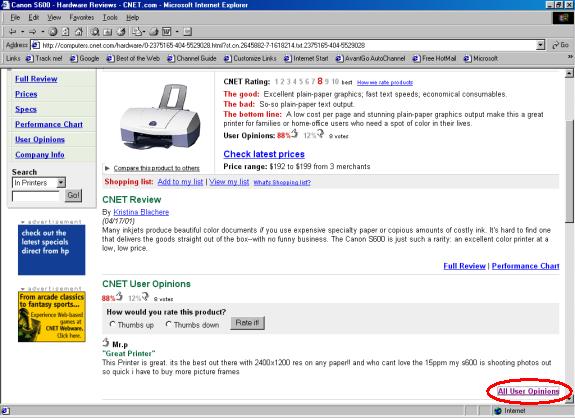Screen dimensions: 575x418
Task: Click the Canon S600 printer image
Action: coord(160,116)
